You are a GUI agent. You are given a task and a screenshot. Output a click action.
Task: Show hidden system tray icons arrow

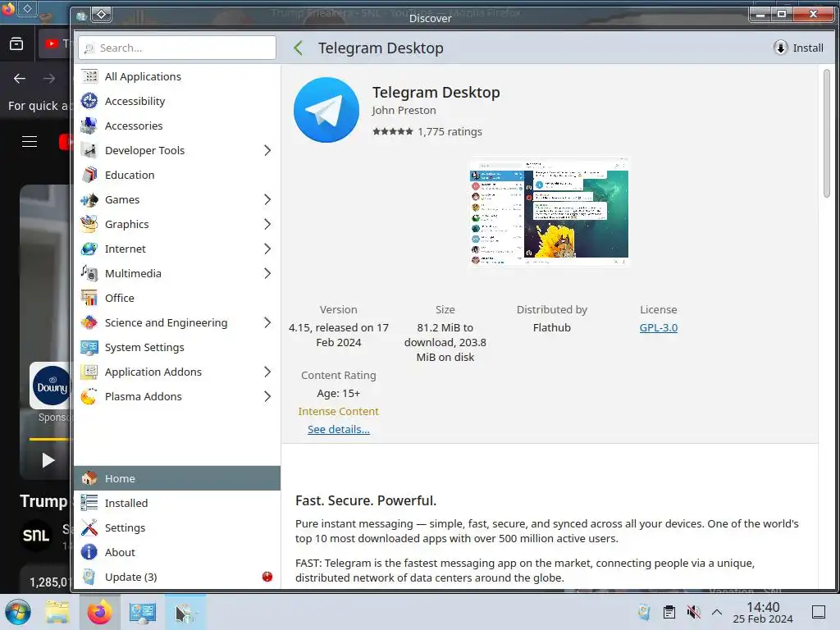717,612
